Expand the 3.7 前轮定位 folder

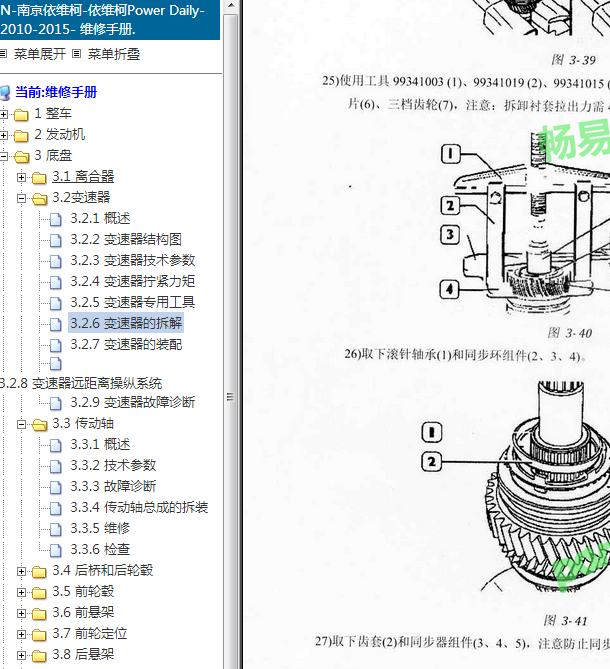coord(21,634)
